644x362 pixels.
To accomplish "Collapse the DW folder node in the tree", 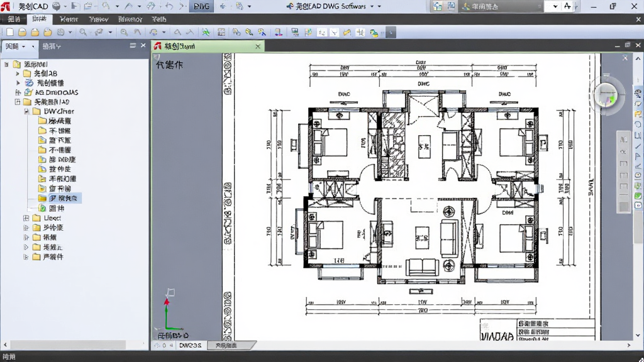I will pos(26,111).
